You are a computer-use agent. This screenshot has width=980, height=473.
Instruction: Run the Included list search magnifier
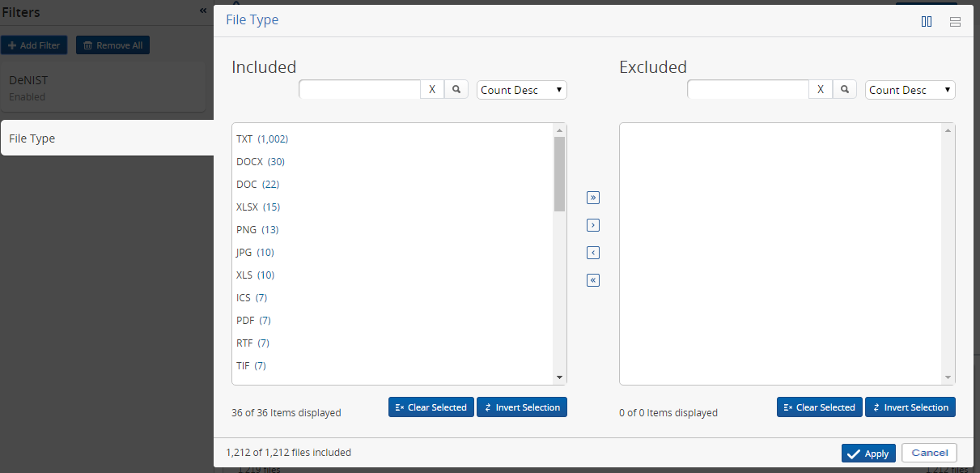[x=456, y=89]
